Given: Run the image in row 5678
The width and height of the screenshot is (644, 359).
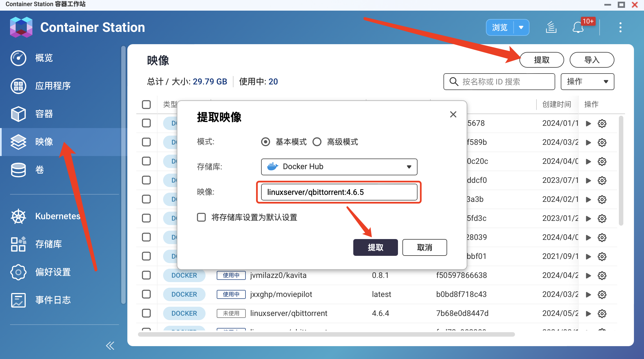Looking at the screenshot, I should [x=588, y=123].
